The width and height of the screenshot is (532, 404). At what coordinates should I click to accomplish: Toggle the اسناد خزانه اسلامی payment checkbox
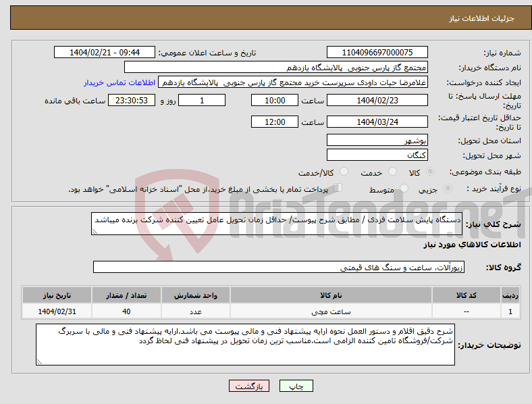(x=338, y=188)
